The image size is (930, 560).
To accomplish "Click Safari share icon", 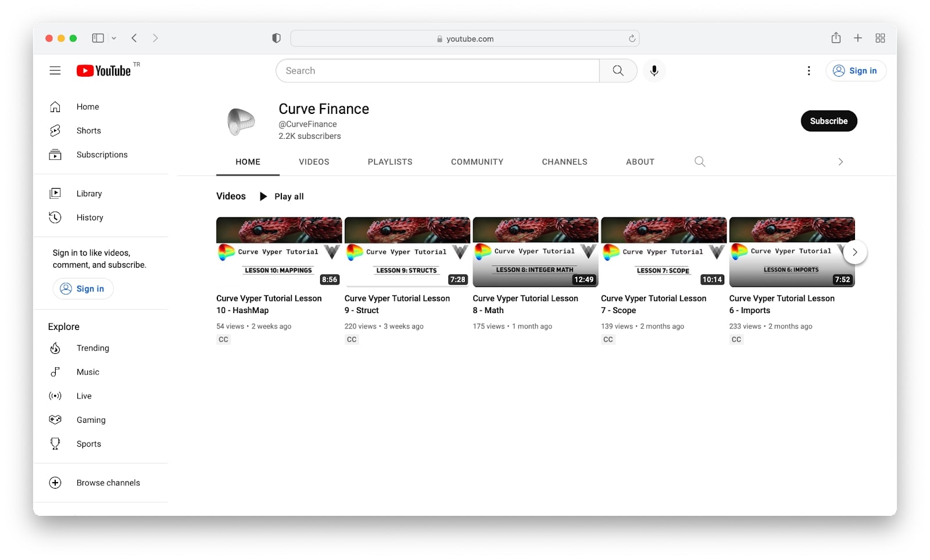I will tap(836, 38).
